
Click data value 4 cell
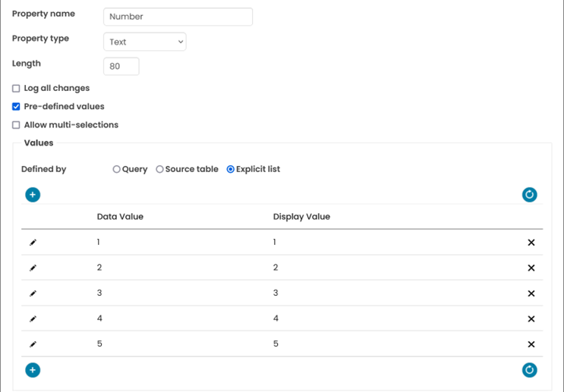click(x=99, y=318)
